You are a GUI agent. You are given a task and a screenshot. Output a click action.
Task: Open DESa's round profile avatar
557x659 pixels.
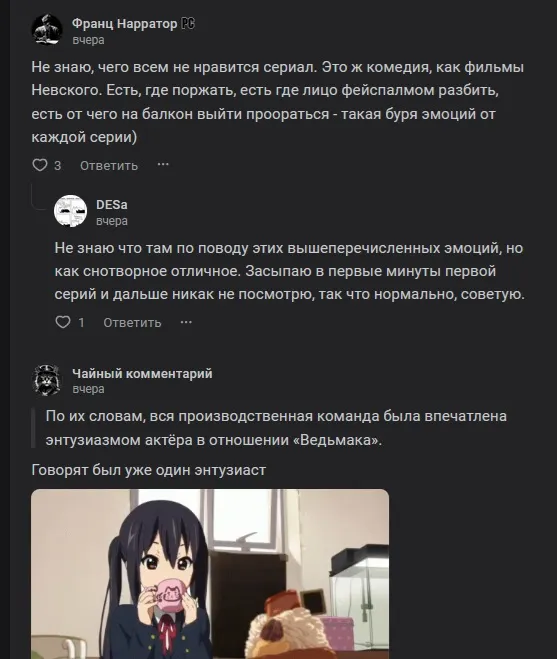pyautogui.click(x=70, y=211)
